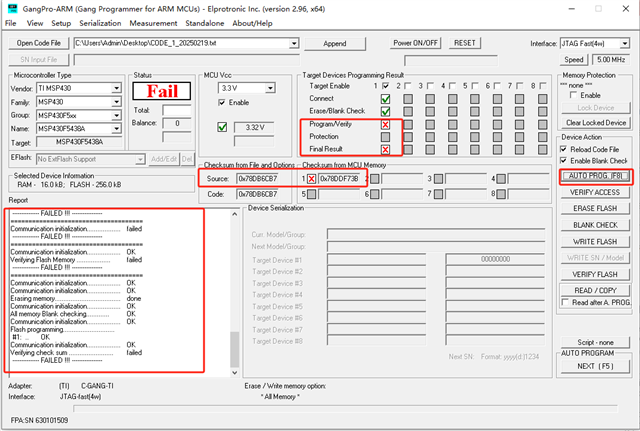Open the Family dropdown showing MSP430

pos(116,102)
